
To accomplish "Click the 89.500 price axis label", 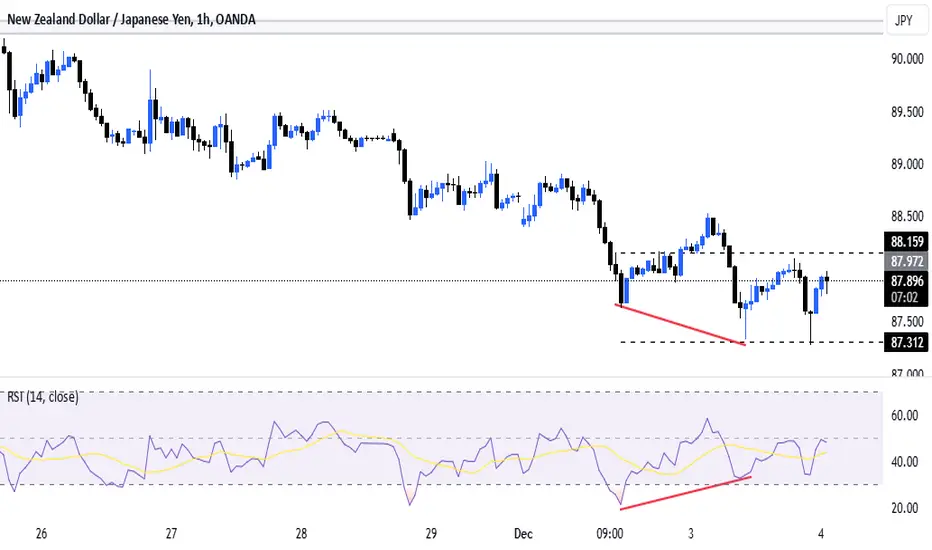I will click(907, 112).
